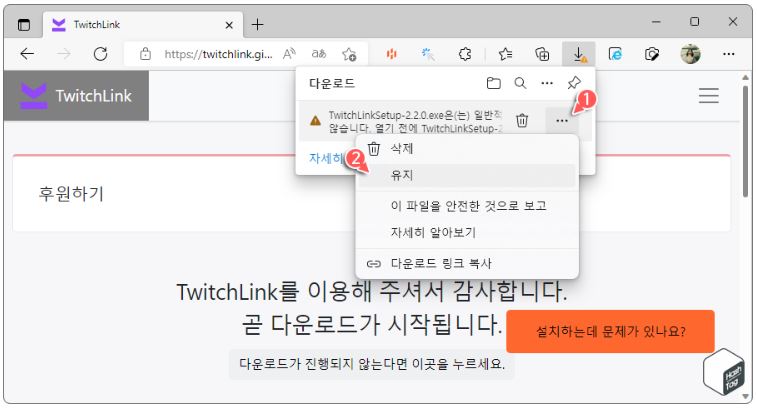Image resolution: width=757 pixels, height=409 pixels.
Task: Click 다운로드가 진행되지 않는다면 이곳을 누르세요 link
Action: coord(372,364)
